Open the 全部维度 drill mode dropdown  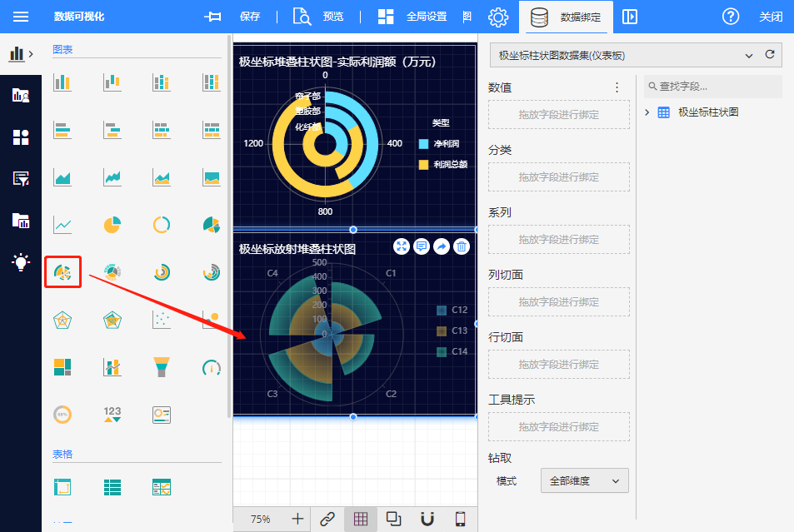(584, 481)
